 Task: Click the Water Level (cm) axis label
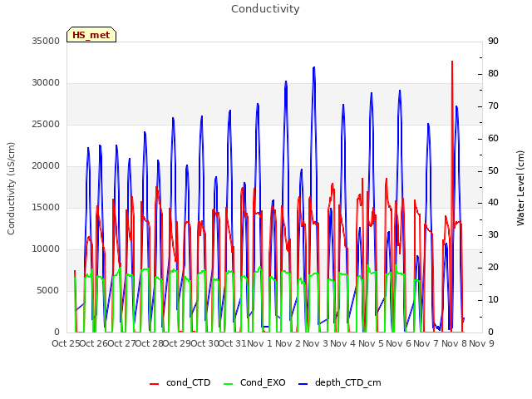coord(520,189)
